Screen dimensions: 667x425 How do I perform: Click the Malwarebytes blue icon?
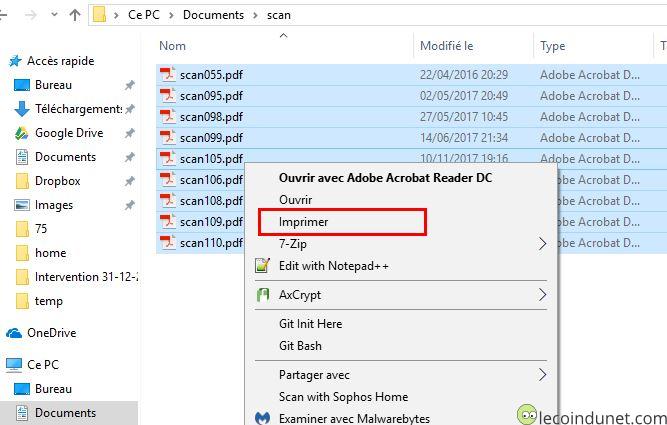point(262,418)
